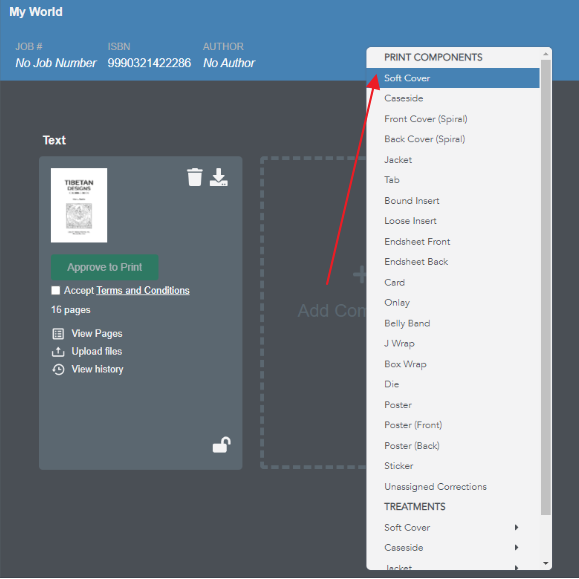The height and width of the screenshot is (579, 579).
Task: Choose Jacket in the print components list
Action: pos(453,160)
